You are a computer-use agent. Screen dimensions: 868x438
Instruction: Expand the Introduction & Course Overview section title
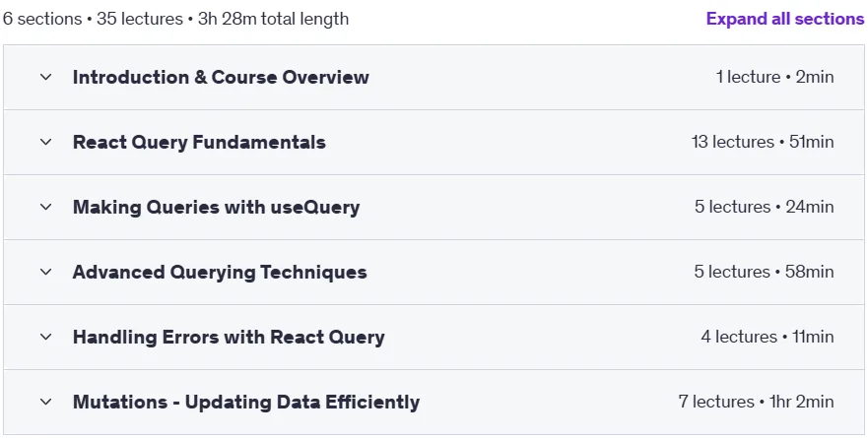click(x=221, y=77)
